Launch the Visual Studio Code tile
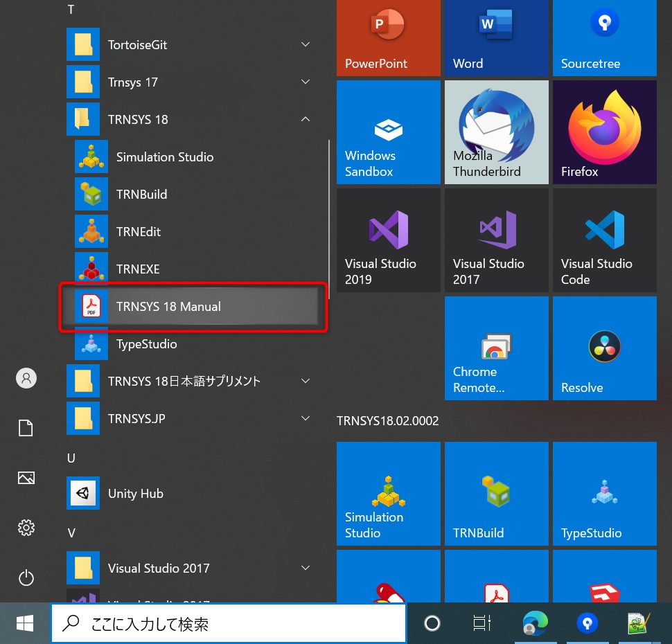The height and width of the screenshot is (644, 672). click(604, 240)
